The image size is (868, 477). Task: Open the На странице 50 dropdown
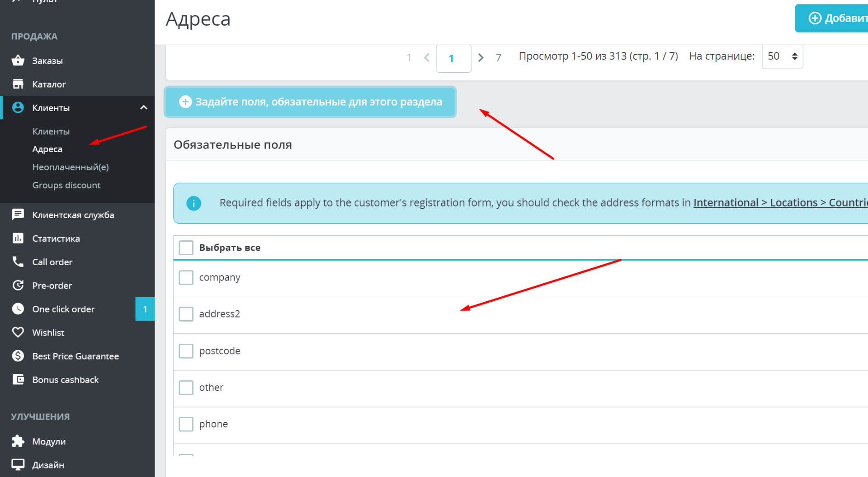coord(782,56)
